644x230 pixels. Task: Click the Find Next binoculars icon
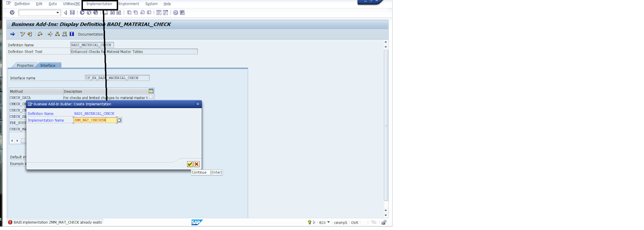(x=118, y=12)
